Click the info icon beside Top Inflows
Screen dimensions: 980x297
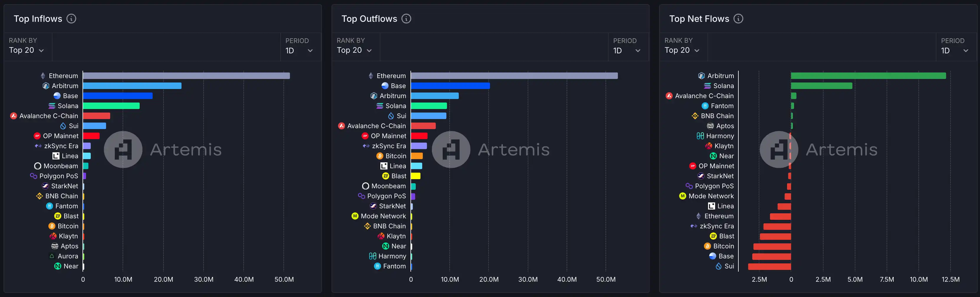(x=71, y=19)
